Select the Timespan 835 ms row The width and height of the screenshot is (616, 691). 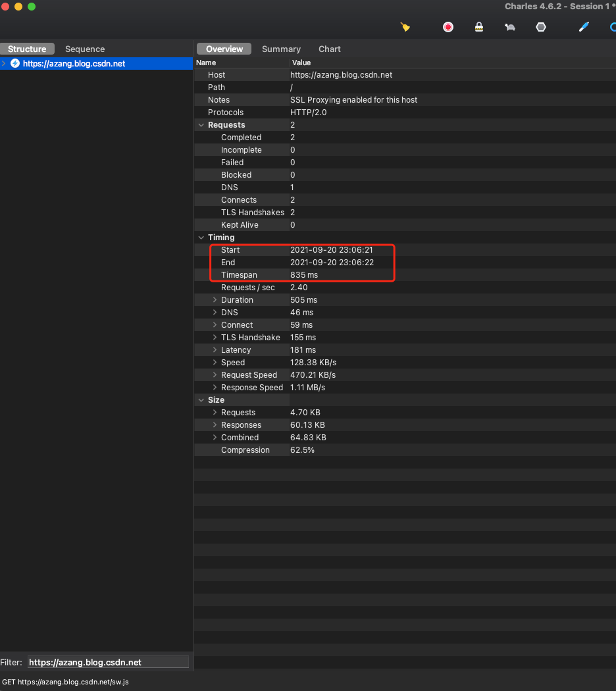click(405, 275)
